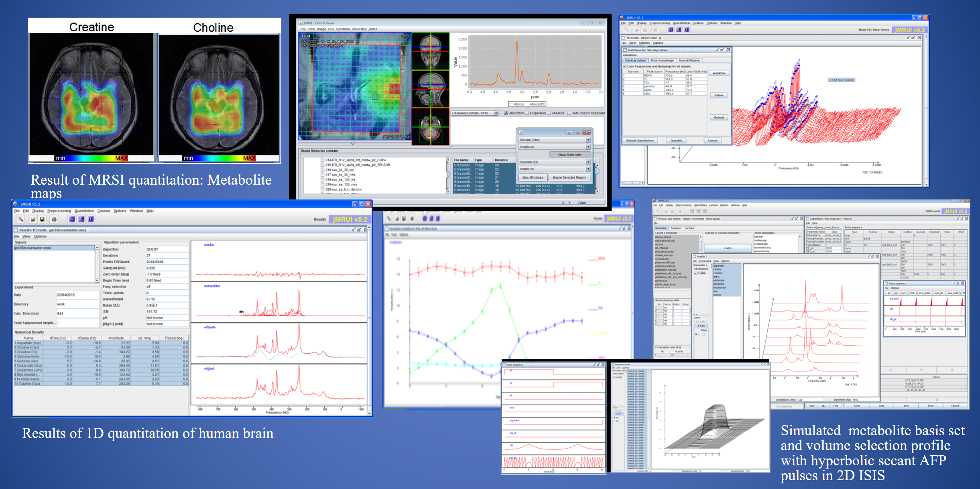
Task: Open the Preprocessing menu in Results window
Action: tap(59, 211)
